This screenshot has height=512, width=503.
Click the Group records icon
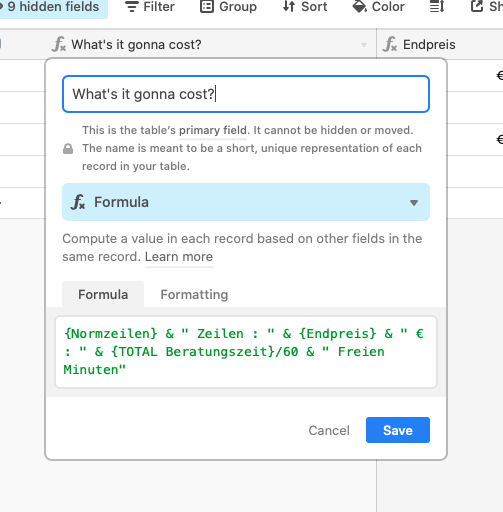pos(207,7)
